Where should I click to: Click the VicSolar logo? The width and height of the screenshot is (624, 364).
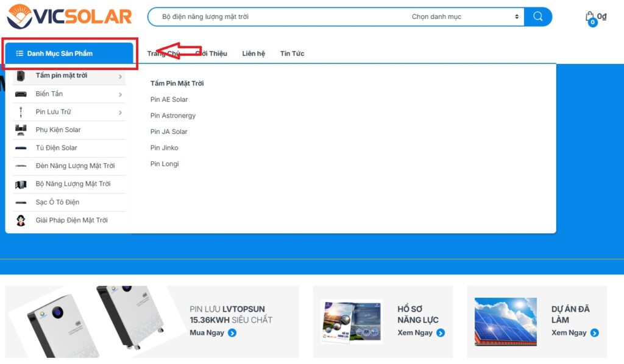pyautogui.click(x=69, y=16)
